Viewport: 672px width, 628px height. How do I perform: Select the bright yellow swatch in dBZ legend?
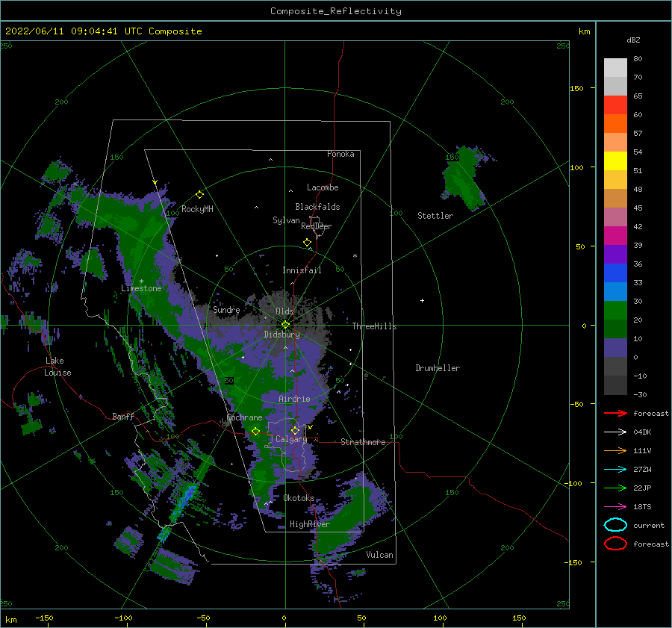point(615,161)
